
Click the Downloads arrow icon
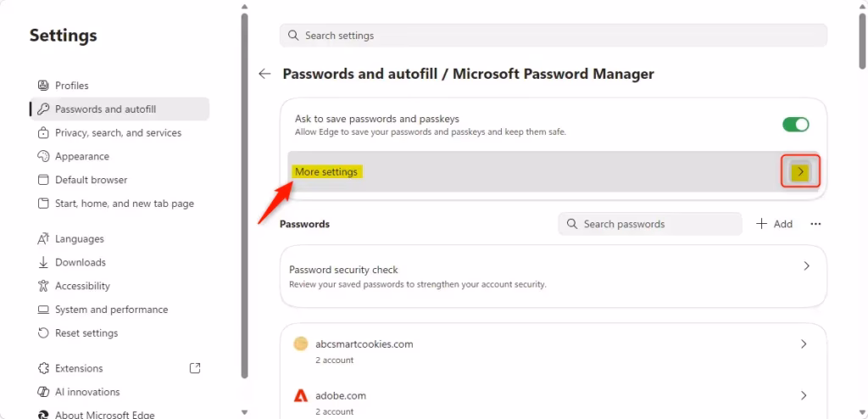click(43, 263)
